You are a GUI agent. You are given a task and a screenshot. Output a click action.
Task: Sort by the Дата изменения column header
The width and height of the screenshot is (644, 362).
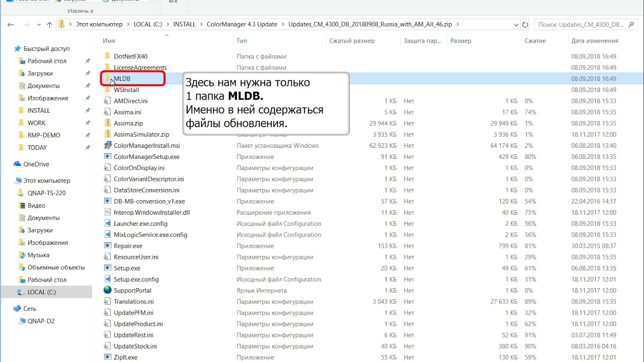[x=594, y=41]
